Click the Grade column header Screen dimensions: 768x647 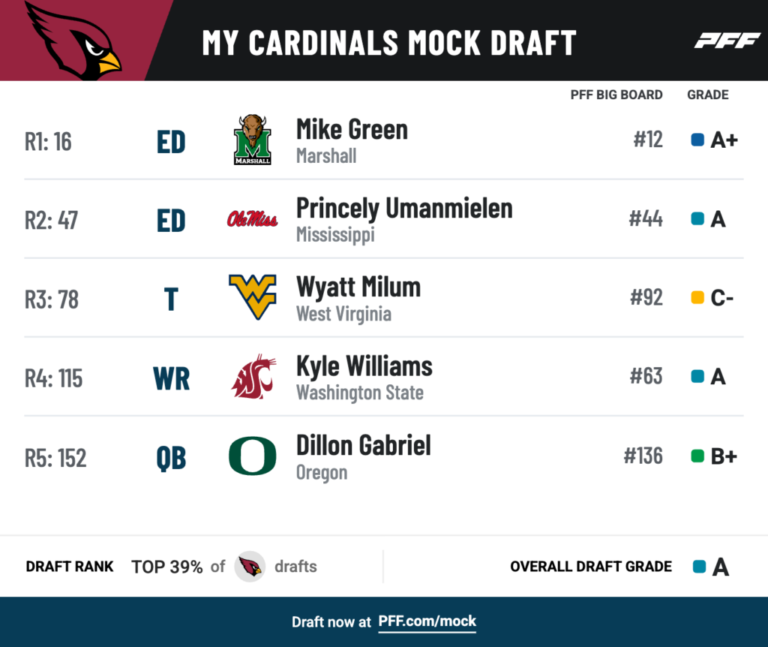[707, 95]
